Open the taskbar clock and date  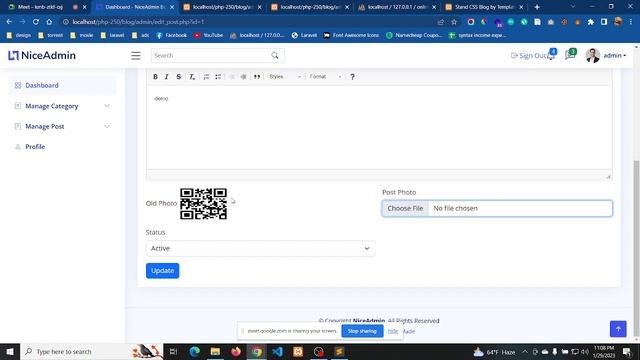(x=604, y=351)
